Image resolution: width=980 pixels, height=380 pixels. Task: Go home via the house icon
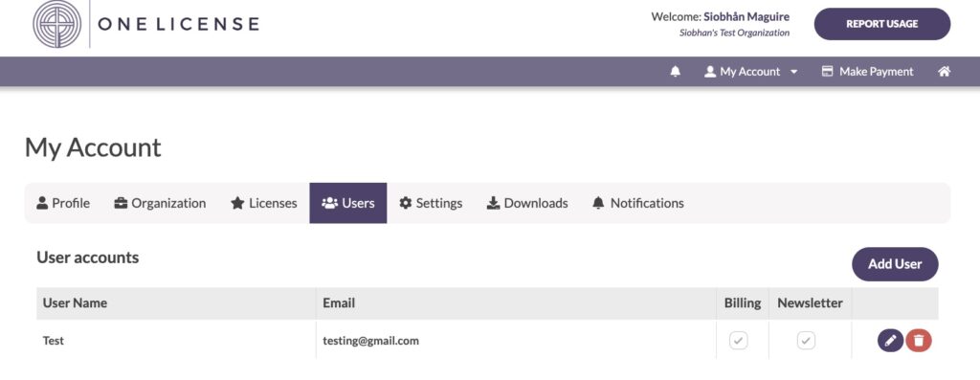pyautogui.click(x=944, y=72)
